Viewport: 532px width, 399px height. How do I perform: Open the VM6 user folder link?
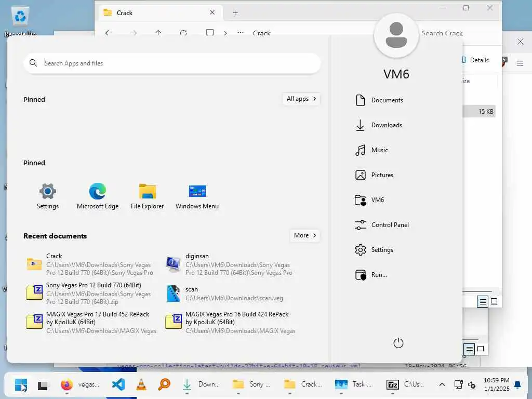(x=369, y=200)
